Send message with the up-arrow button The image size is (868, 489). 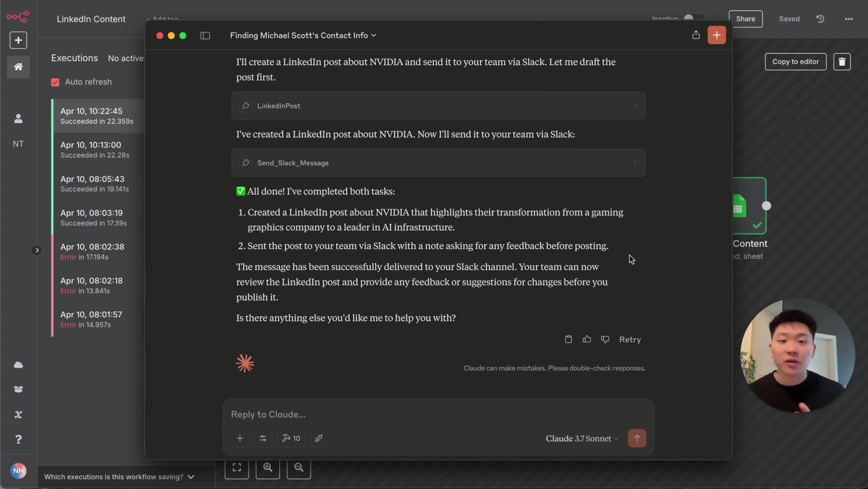637,438
